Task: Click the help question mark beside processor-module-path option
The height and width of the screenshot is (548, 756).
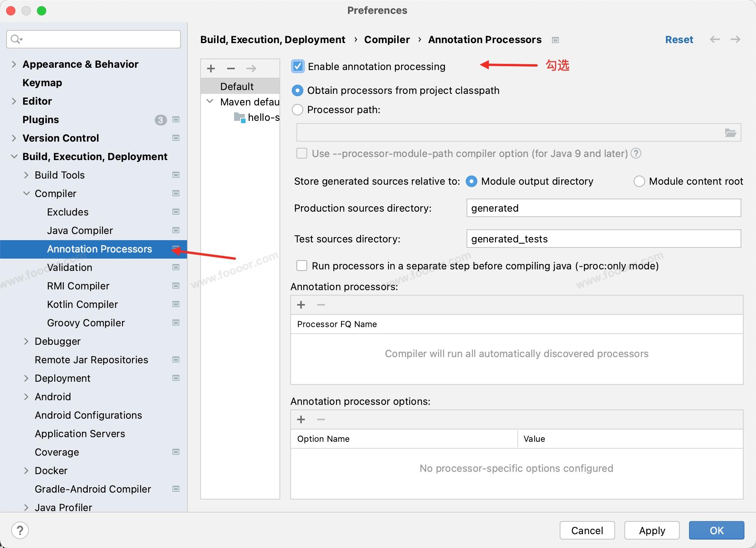Action: [x=636, y=154]
